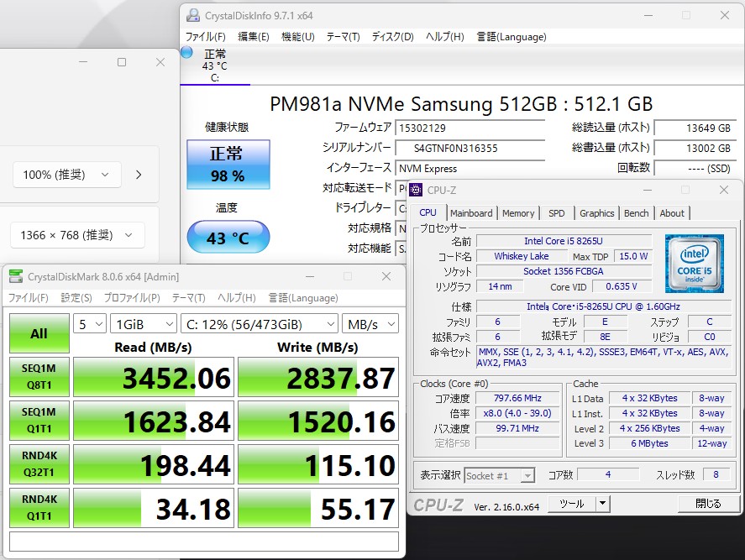Click the 閉じる button in CPU-Z
The width and height of the screenshot is (745, 560).
[708, 504]
